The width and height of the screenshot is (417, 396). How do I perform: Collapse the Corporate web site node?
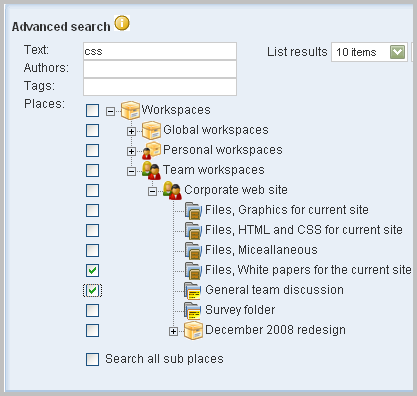tap(152, 191)
